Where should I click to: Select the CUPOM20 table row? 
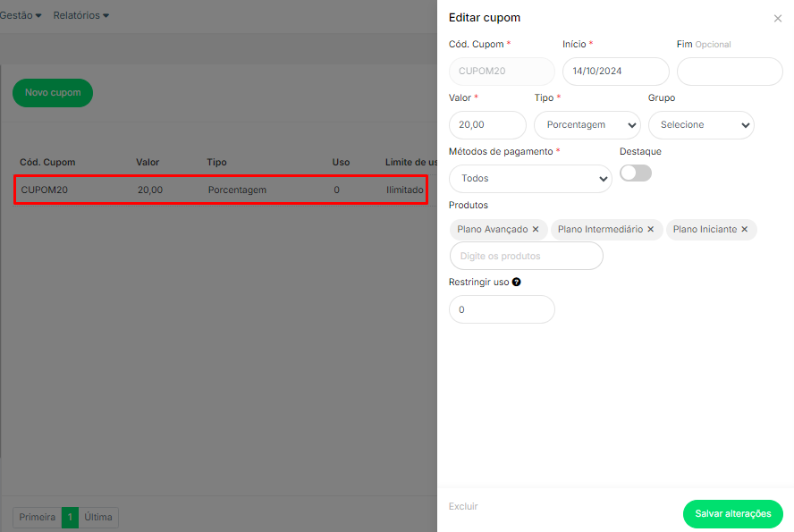tap(220, 190)
